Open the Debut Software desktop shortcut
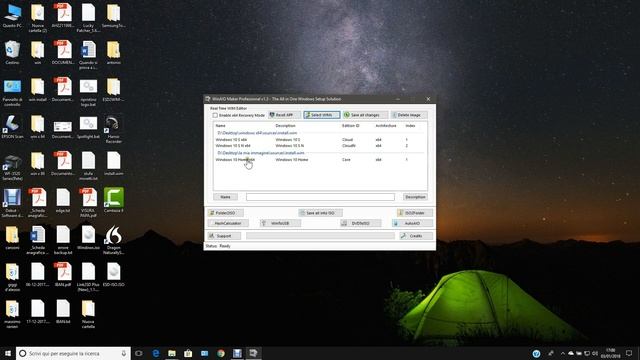The image size is (640, 360). tap(12, 203)
